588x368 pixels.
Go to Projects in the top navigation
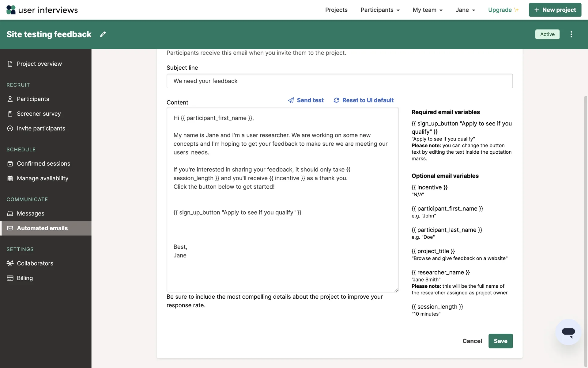[336, 10]
